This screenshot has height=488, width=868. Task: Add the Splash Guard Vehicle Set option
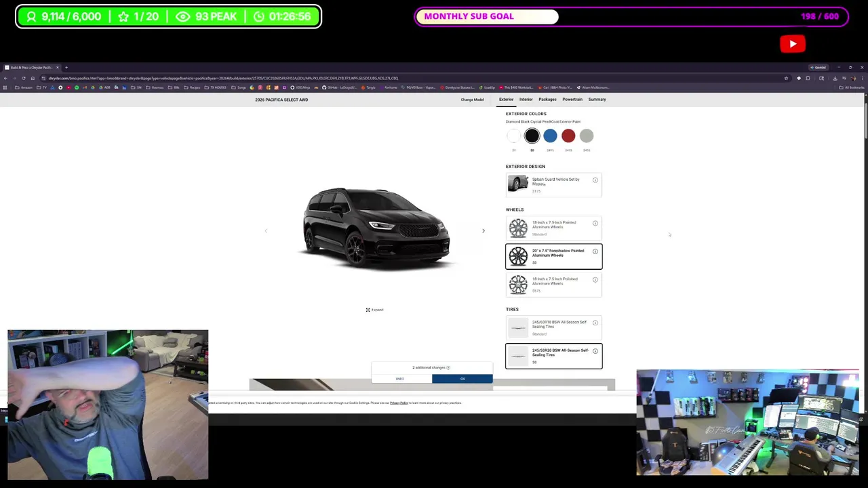553,186
